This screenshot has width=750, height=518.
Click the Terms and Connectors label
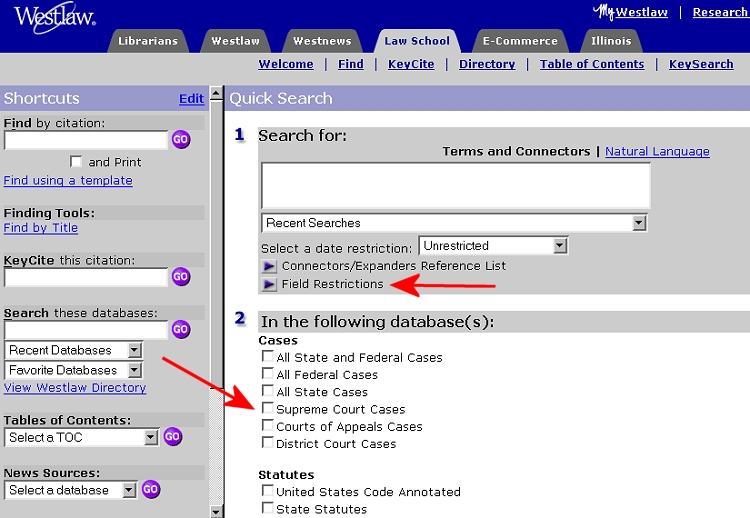[516, 151]
